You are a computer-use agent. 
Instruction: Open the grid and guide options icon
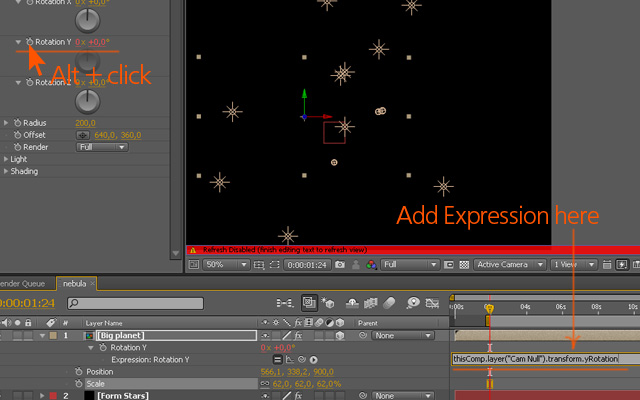tap(259, 265)
